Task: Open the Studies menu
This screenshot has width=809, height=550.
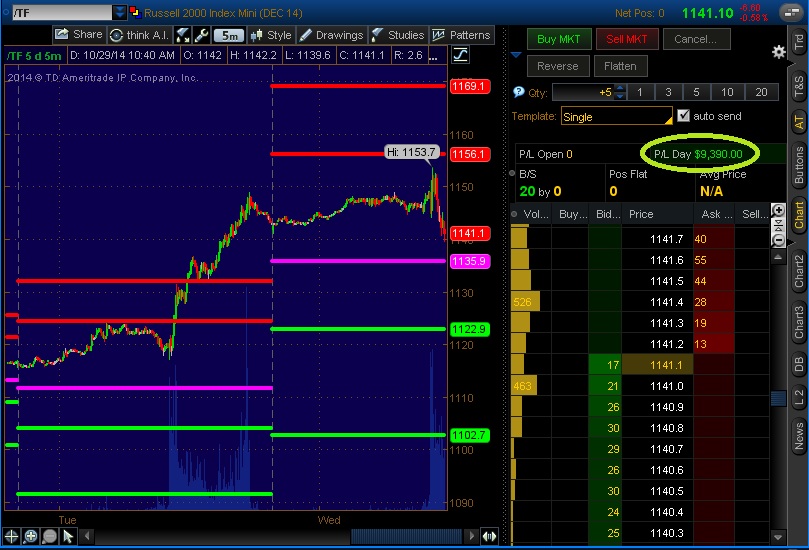Action: pos(397,35)
